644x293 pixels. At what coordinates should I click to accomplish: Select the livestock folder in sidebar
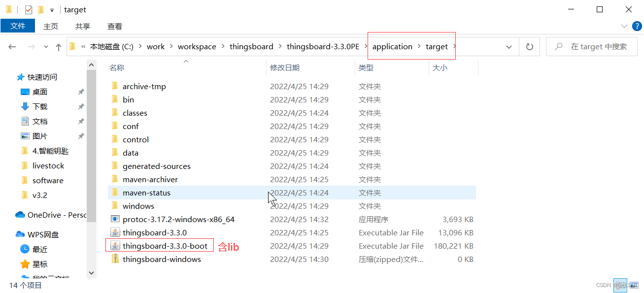coord(48,165)
